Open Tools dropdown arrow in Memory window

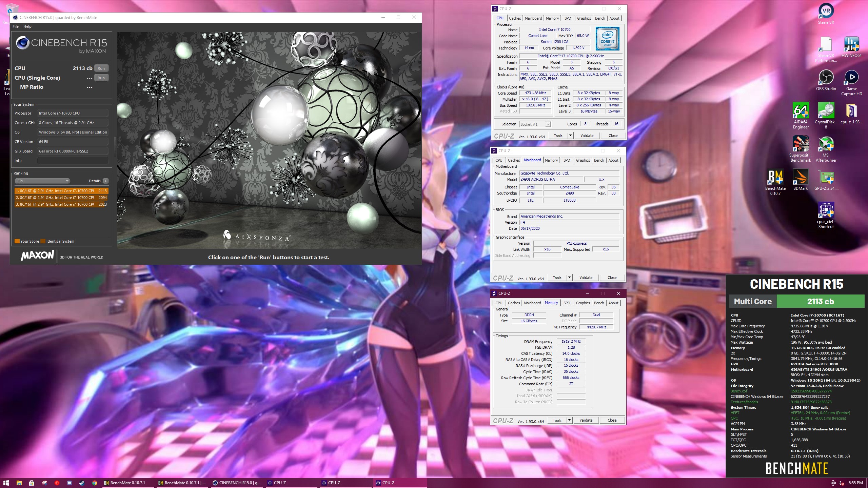pos(569,420)
